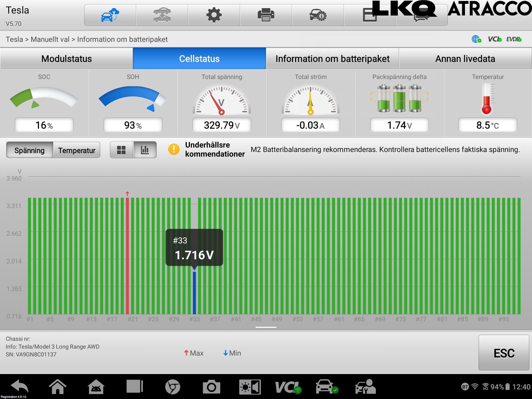Go to home screen icon
Screen dimensions: 532x399
(58, 387)
